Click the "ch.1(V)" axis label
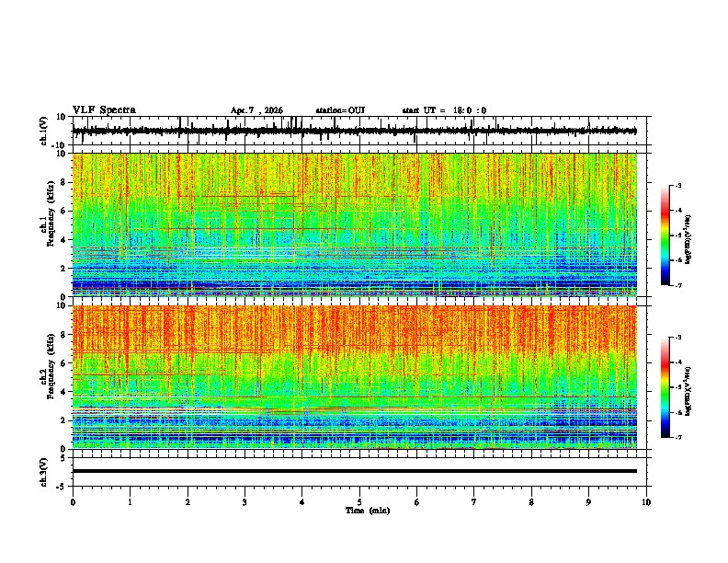This screenshot has height=563, width=728. pyautogui.click(x=44, y=131)
